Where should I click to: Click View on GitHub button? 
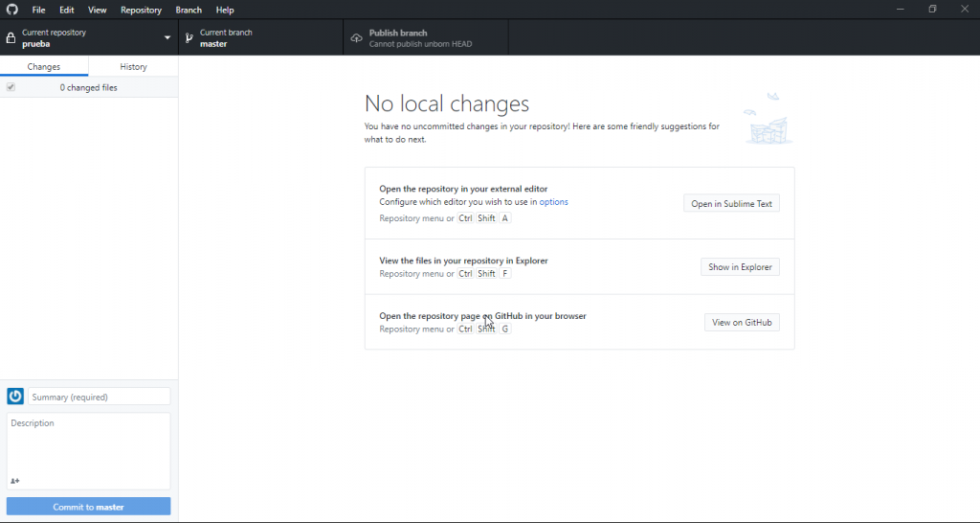(742, 322)
